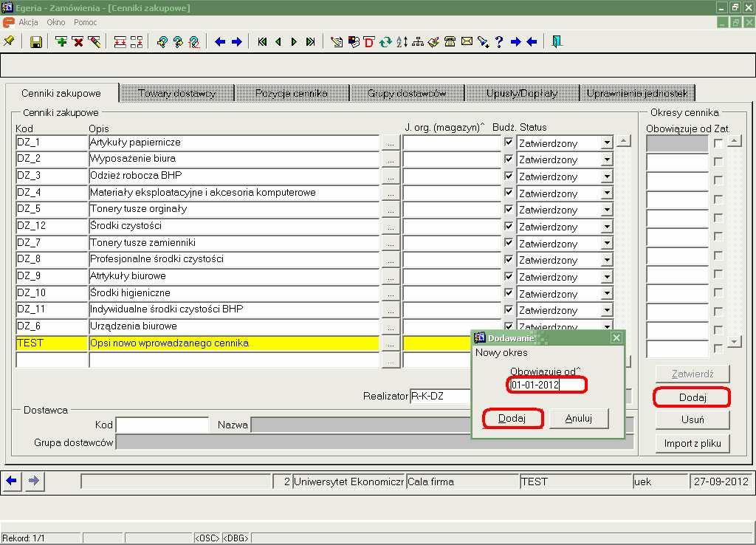Open the Akcja menu
756x545 pixels.
pos(29,22)
